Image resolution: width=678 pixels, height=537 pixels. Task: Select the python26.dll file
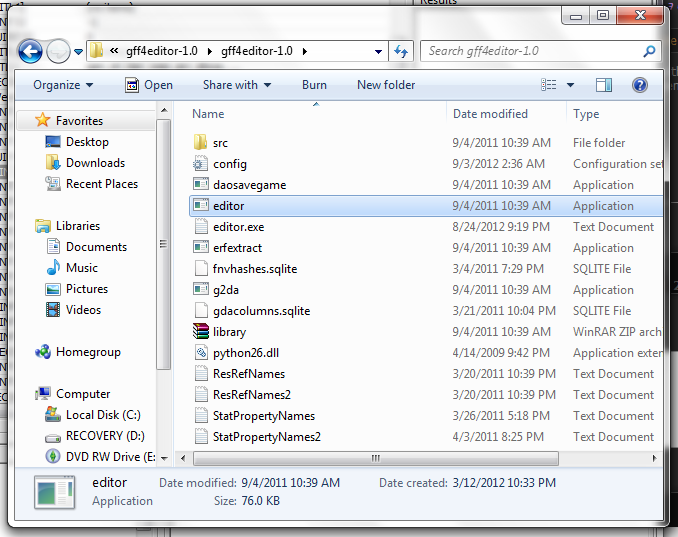(244, 353)
